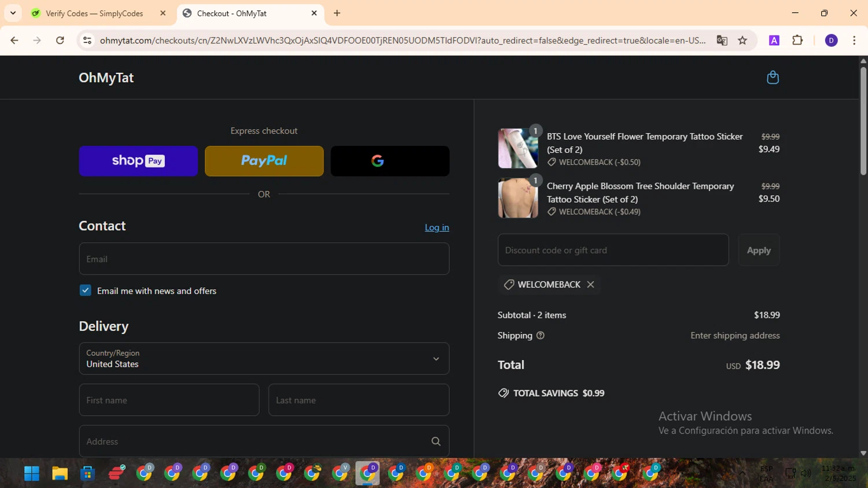Viewport: 868px width, 488px height.
Task: Remove the WELCOMEBACK discount code
Action: click(590, 284)
